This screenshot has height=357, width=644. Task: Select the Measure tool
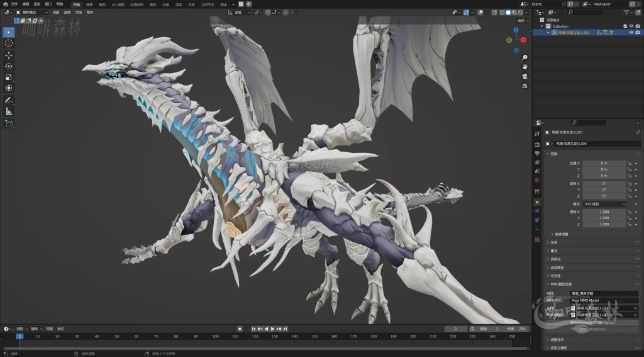tap(9, 111)
